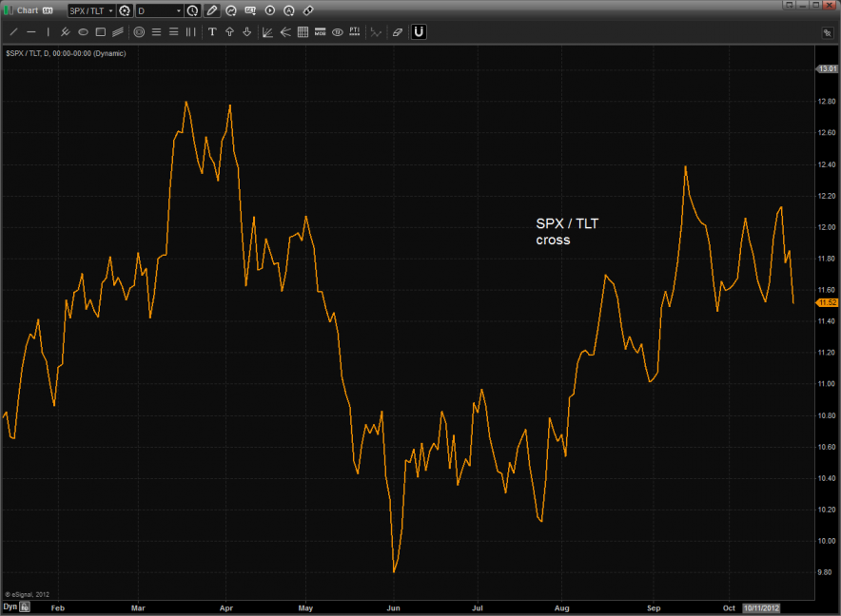
Task: Pick the down arrow marker tool
Action: 246,31
